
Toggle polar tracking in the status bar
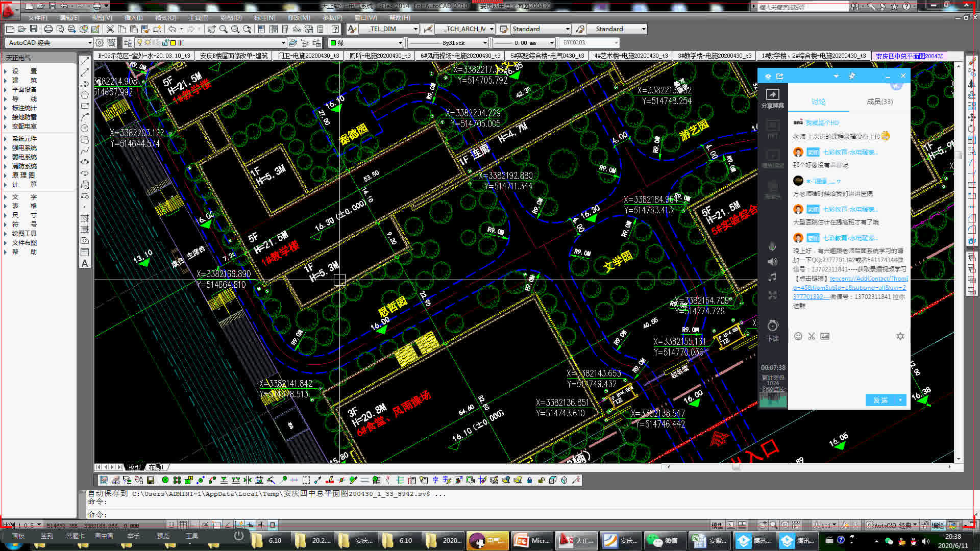(205, 524)
